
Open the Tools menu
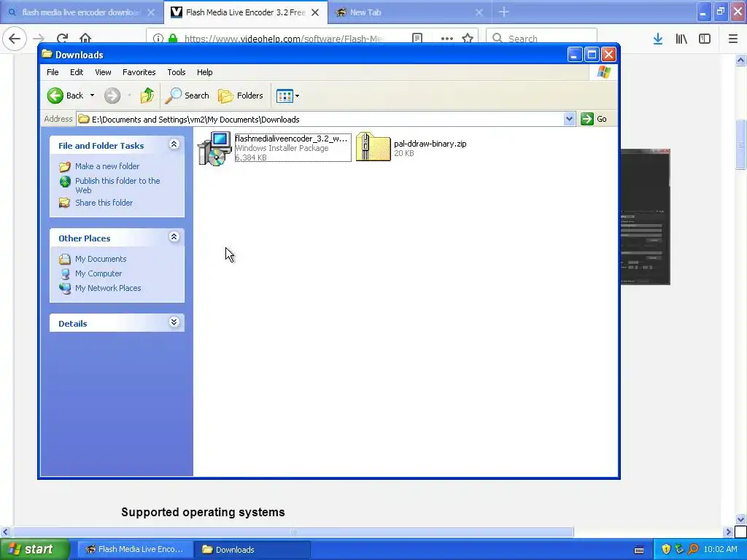point(177,72)
